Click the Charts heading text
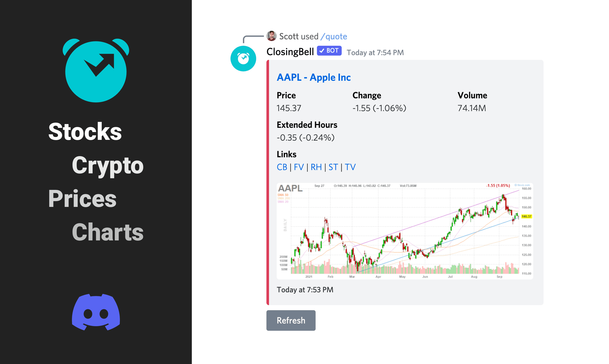609x364 pixels. tap(108, 232)
